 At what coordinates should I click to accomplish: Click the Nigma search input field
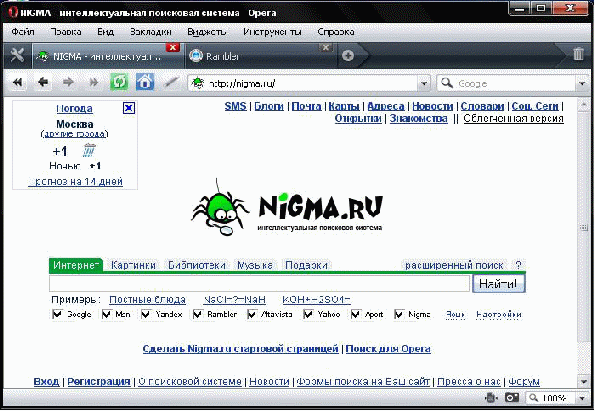(x=259, y=283)
